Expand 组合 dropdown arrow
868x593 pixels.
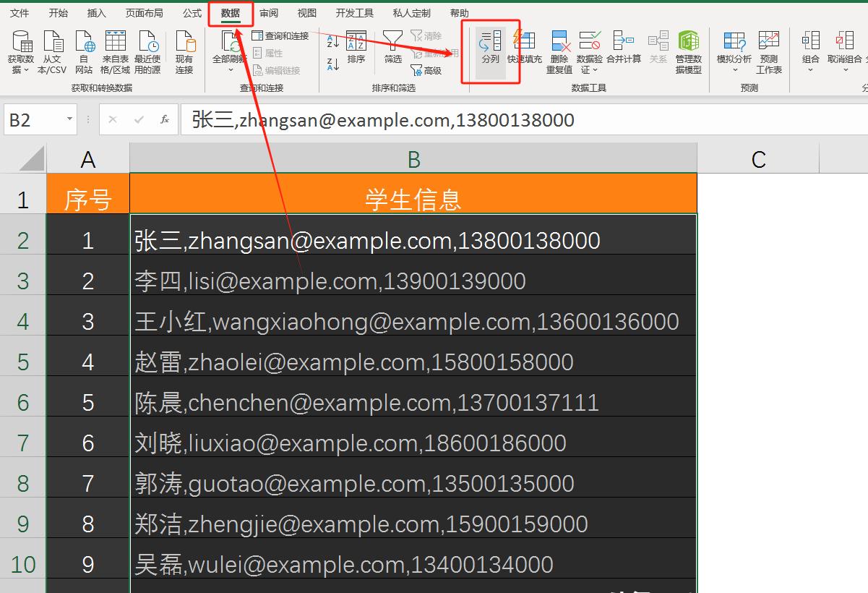(x=811, y=70)
